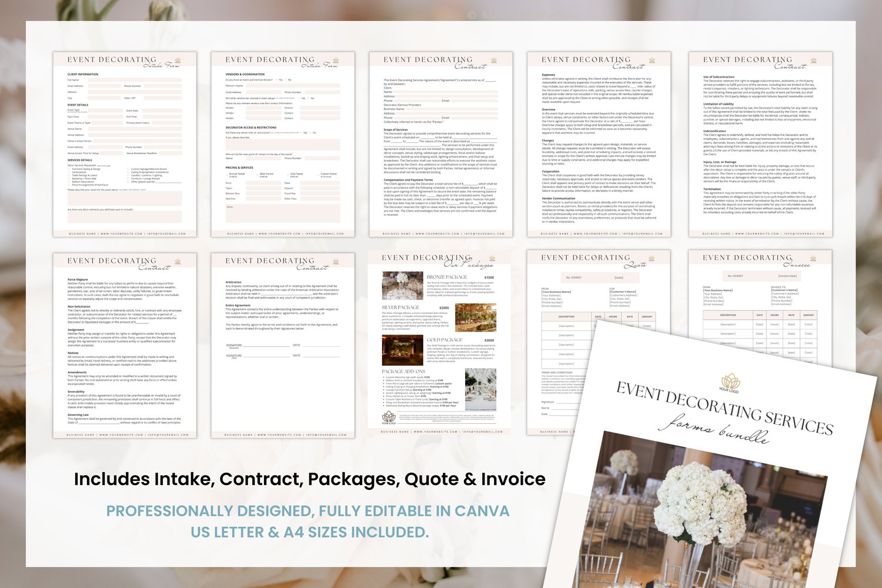882x588 pixels.
Task: Click the "DECORATOR ACCESS & RESTRICTIONS" heading
Action: pos(251,128)
